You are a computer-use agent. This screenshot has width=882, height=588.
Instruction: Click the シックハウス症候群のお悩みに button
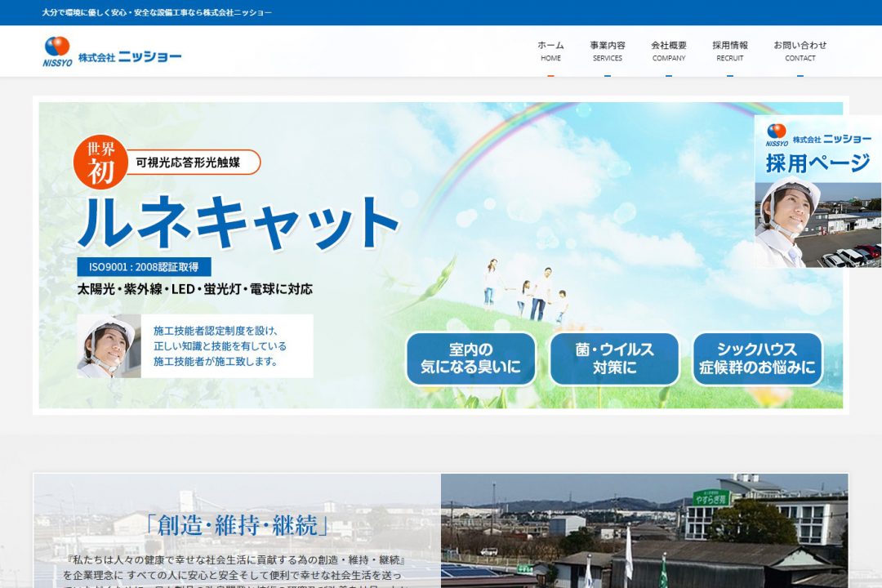757,359
